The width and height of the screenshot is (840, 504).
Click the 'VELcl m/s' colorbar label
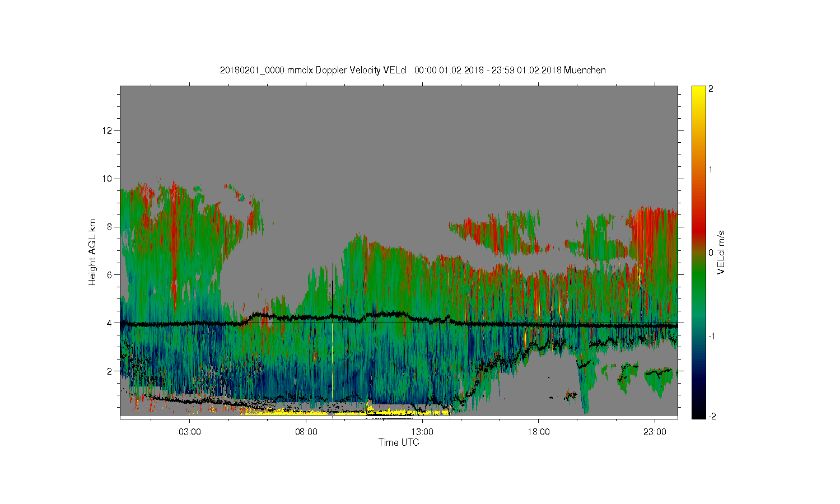coord(721,252)
